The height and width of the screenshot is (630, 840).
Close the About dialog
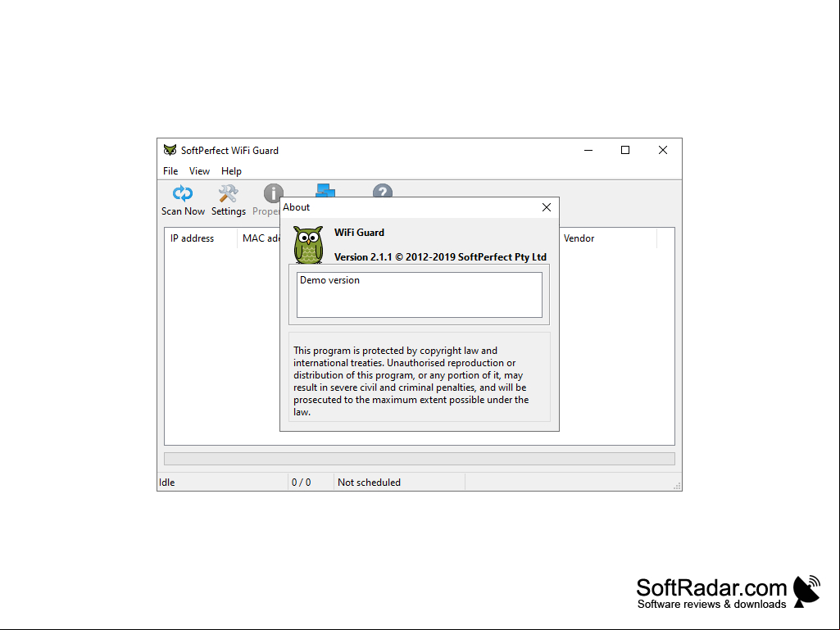click(547, 207)
